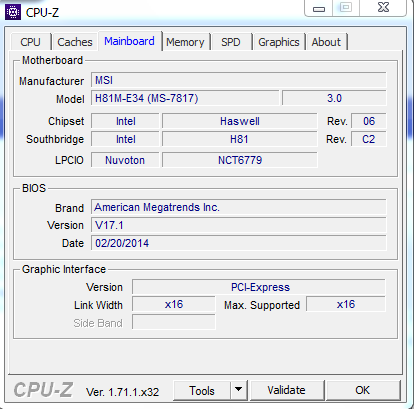The width and height of the screenshot is (414, 409).
Task: Click the LPCIO model field NCT6779
Action: 240,160
